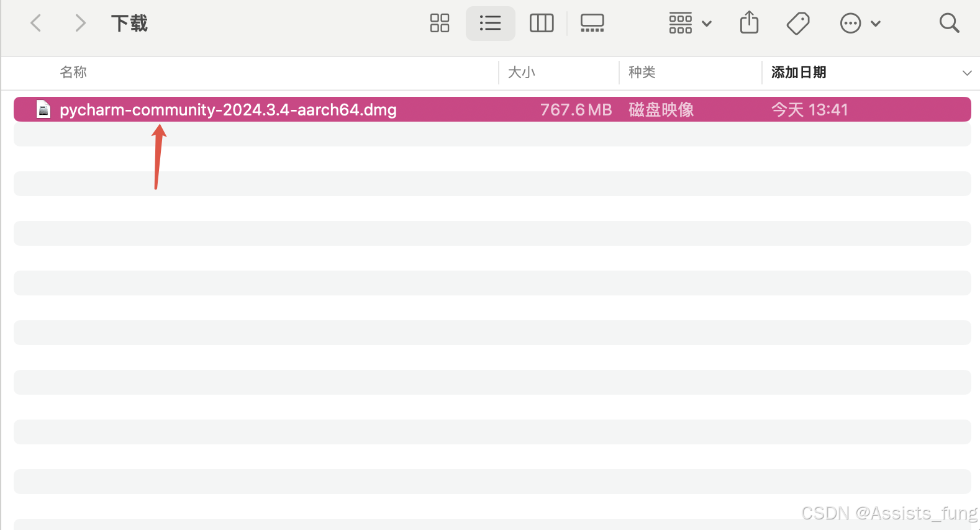
Task: Open the group-by options dropdown
Action: point(690,24)
